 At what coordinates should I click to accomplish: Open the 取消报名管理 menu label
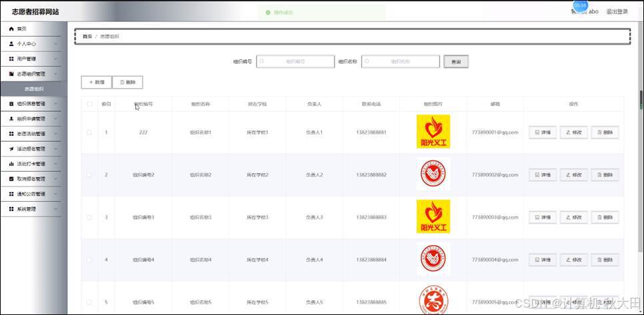(x=31, y=179)
